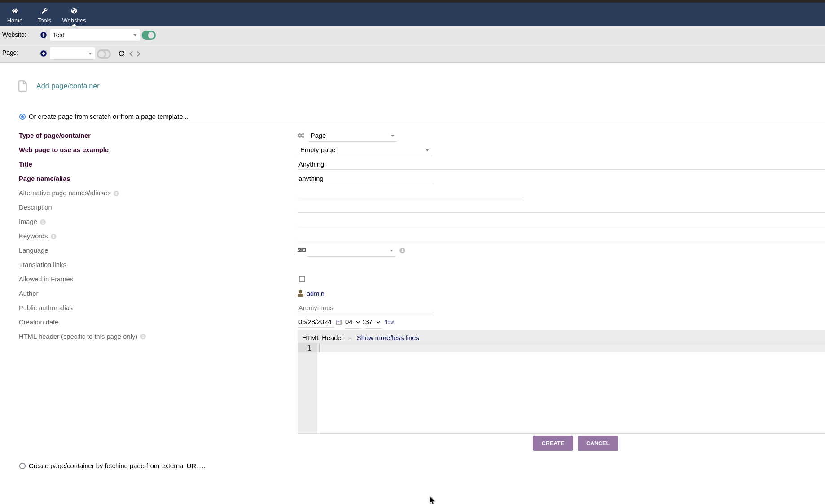Open the Tools menu
The width and height of the screenshot is (825, 504).
tap(44, 15)
